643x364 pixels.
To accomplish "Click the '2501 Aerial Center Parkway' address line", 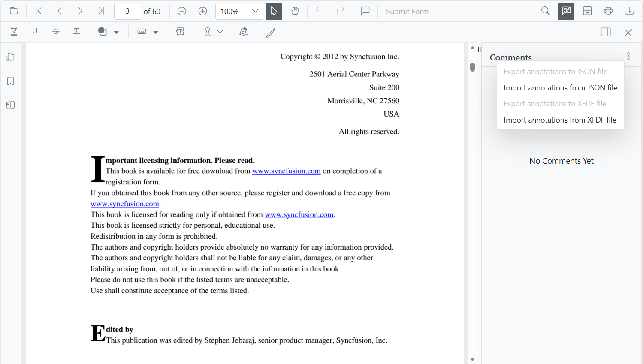I will click(354, 74).
